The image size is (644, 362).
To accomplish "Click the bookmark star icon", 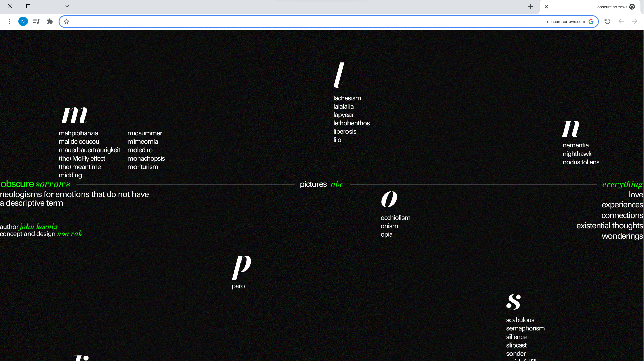I will [x=66, y=22].
